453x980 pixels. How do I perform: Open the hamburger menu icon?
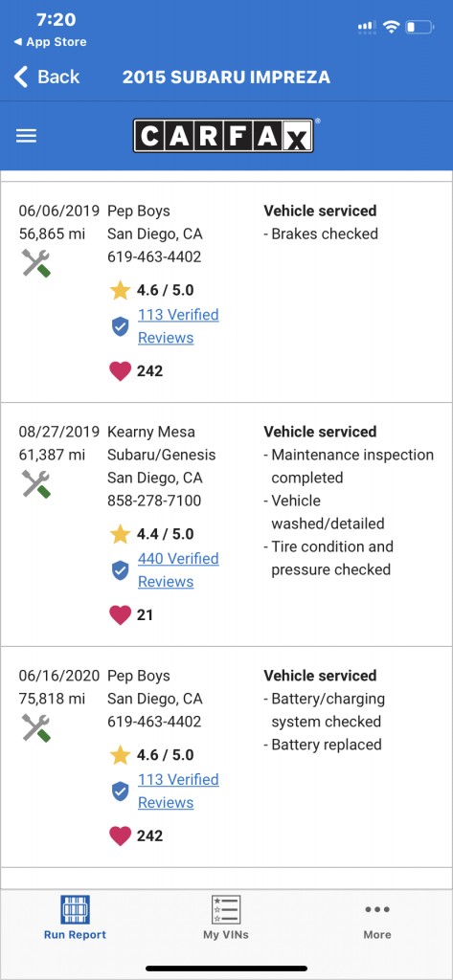tap(26, 136)
